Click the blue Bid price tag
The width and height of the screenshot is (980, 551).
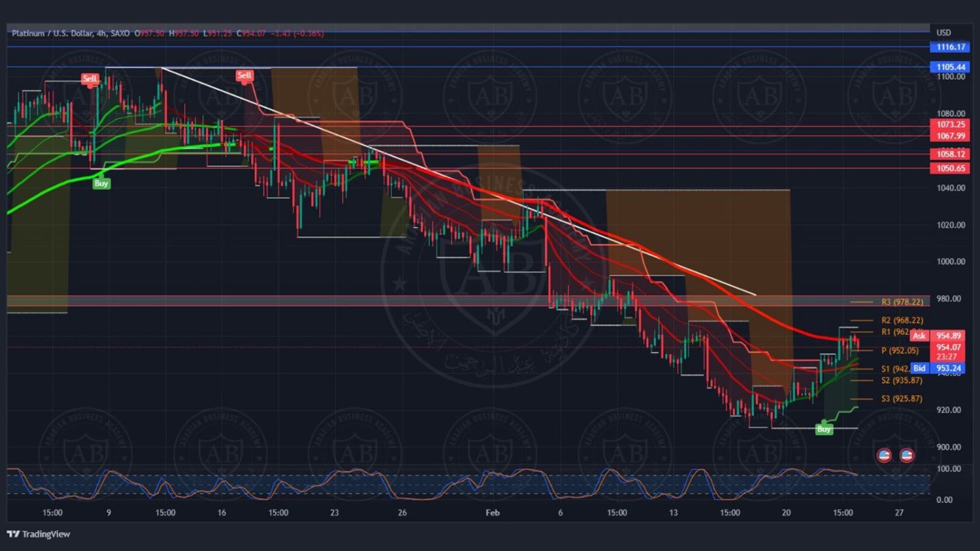[919, 368]
